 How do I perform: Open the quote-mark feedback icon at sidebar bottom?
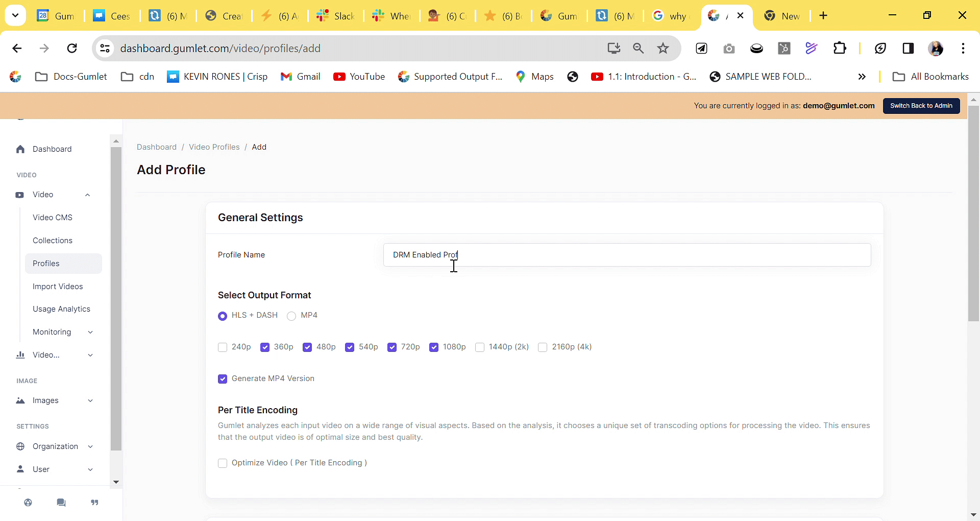click(94, 503)
